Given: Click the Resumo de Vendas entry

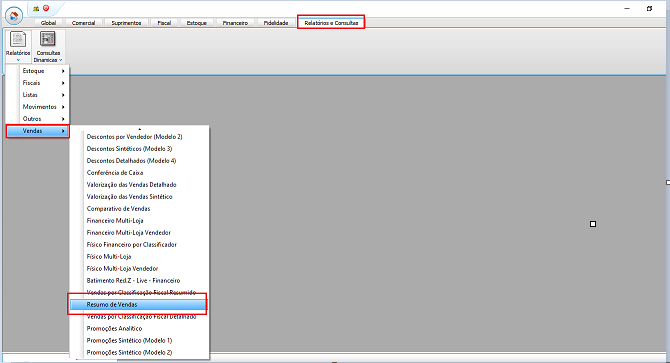Looking at the screenshot, I should [x=139, y=304].
